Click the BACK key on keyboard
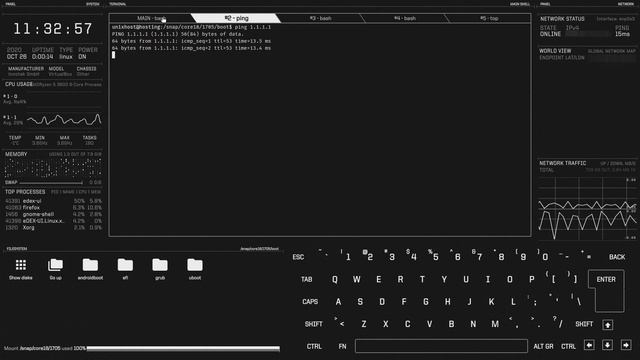 [x=617, y=257]
